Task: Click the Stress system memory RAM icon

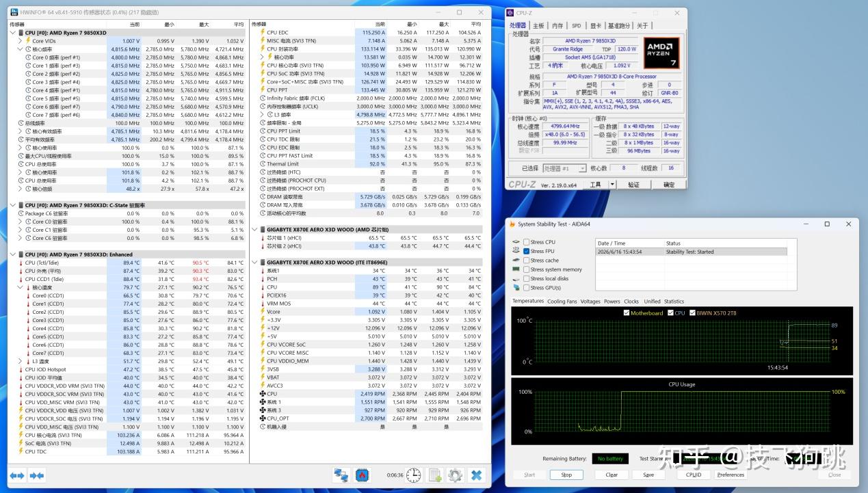Action: (516, 269)
